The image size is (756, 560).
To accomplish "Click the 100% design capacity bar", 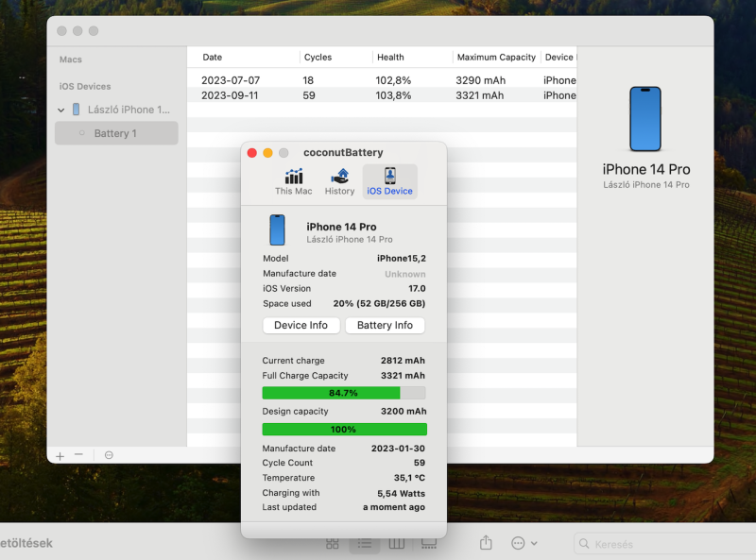I will [x=344, y=429].
